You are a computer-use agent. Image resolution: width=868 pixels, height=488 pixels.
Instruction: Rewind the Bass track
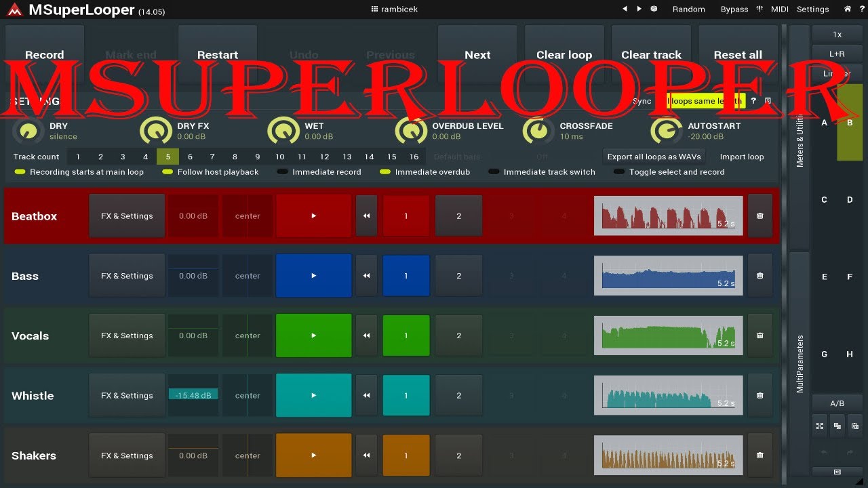click(x=366, y=276)
